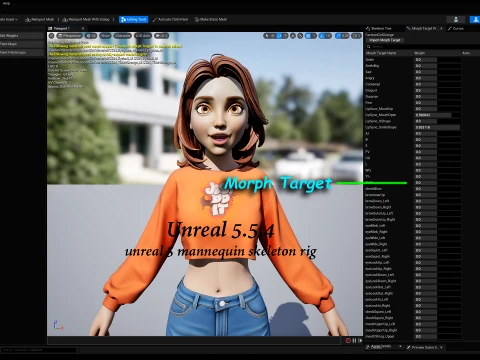Pause the animation preview

pyautogui.click(x=354, y=340)
